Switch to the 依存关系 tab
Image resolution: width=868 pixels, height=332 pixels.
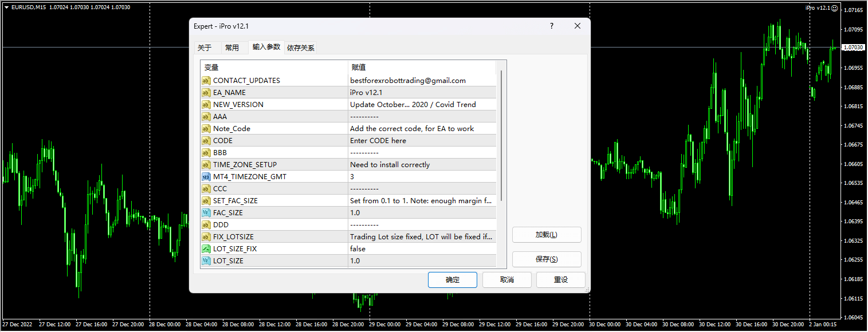pos(300,48)
